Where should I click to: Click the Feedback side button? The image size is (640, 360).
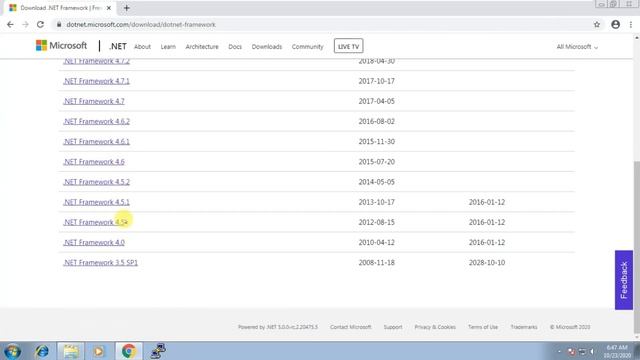pos(624,280)
